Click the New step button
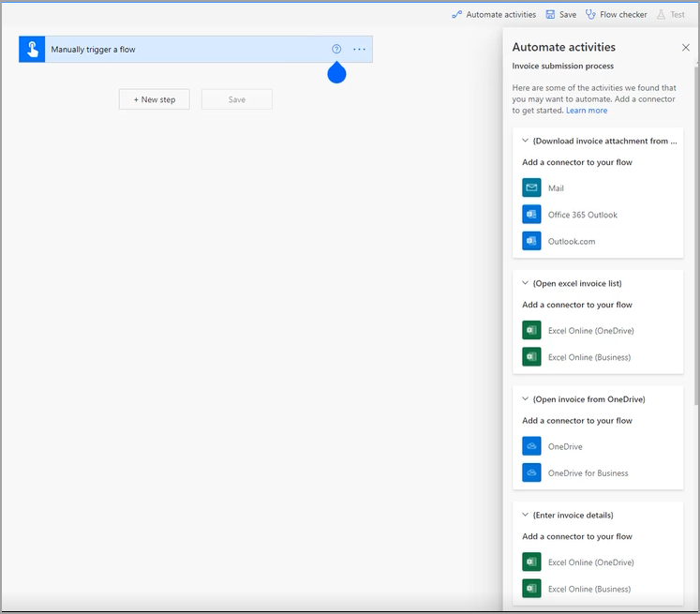The width and height of the screenshot is (700, 614). click(x=155, y=99)
